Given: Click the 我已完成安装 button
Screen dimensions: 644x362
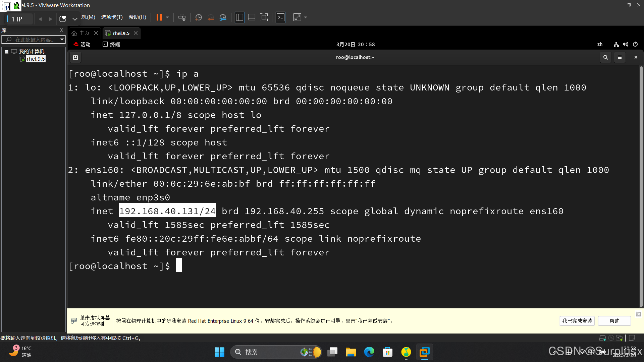Looking at the screenshot, I should point(577,321).
